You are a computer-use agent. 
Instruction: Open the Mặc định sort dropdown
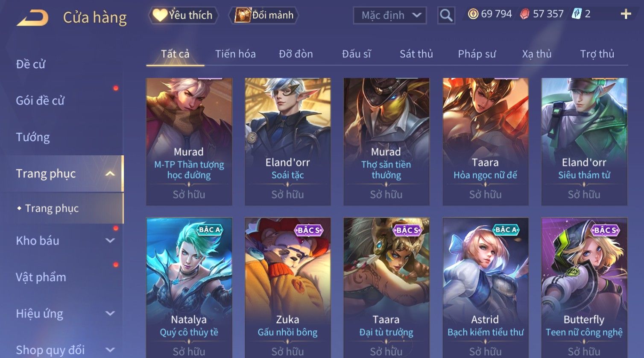pos(390,15)
